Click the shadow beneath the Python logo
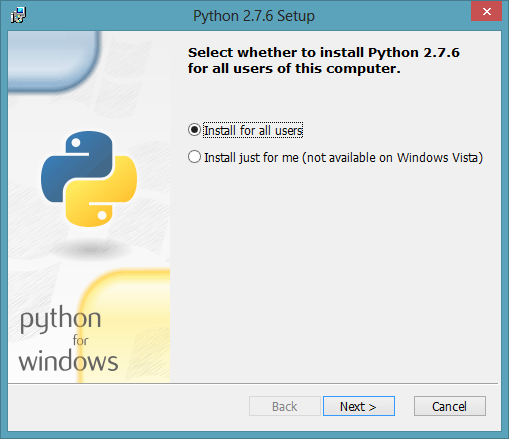This screenshot has width=509, height=439. (x=89, y=249)
